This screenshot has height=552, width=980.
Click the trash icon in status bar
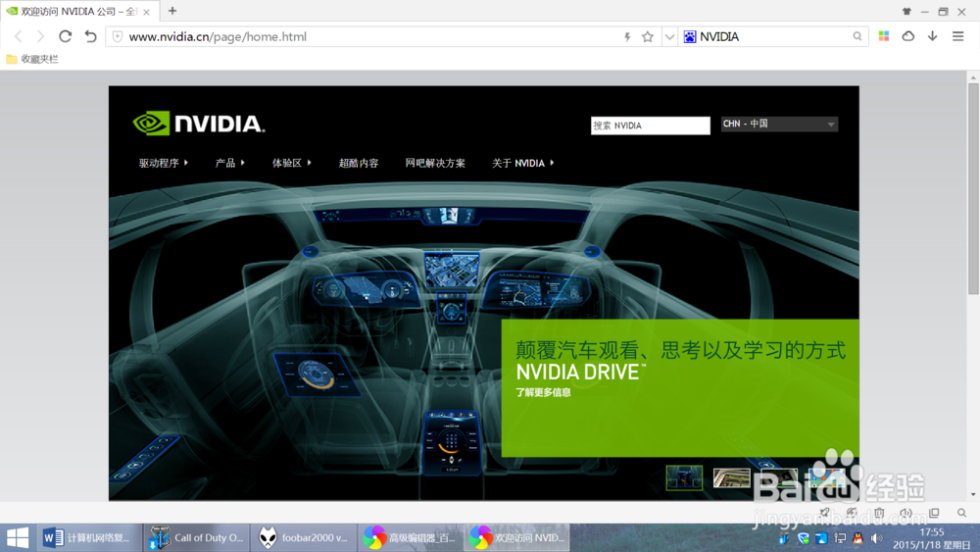pyautogui.click(x=879, y=513)
